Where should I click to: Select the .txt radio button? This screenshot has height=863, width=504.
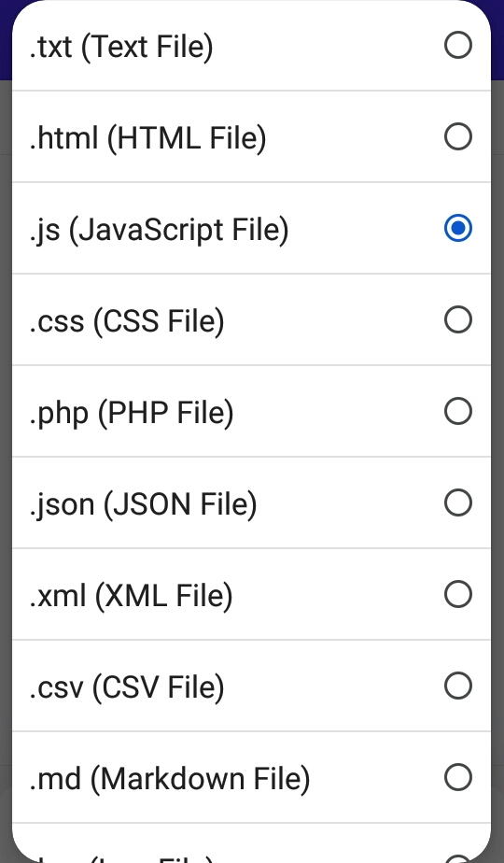point(457,45)
